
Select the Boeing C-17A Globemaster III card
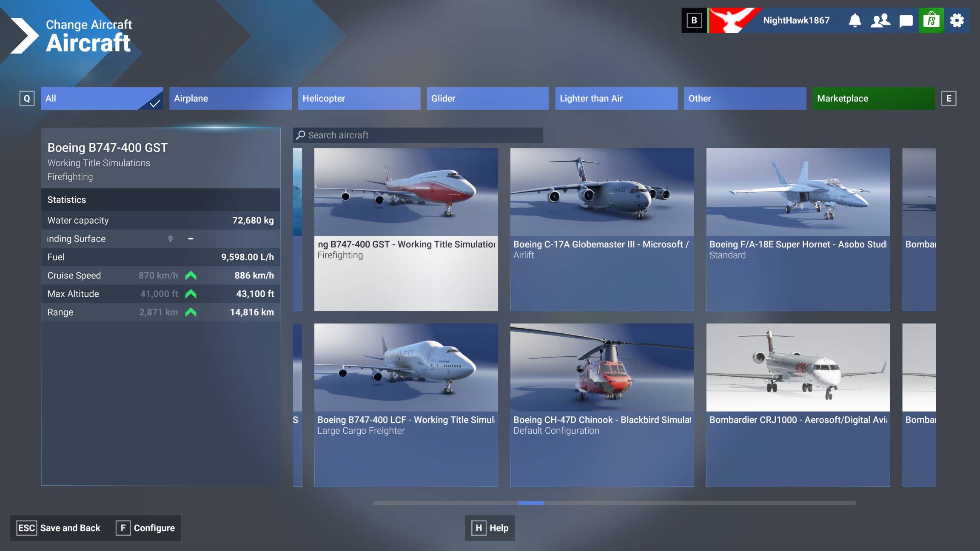(602, 230)
